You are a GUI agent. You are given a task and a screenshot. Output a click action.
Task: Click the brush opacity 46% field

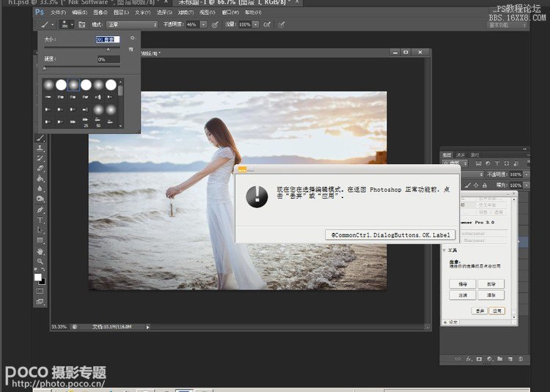coord(193,24)
